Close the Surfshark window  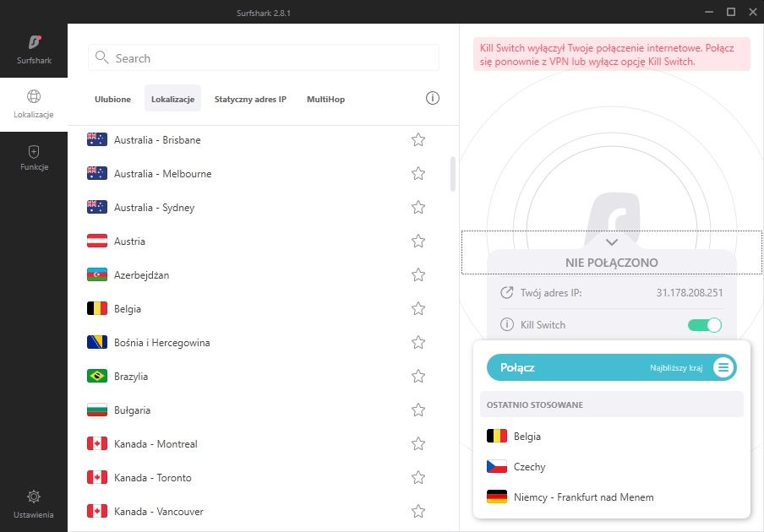[x=753, y=12]
